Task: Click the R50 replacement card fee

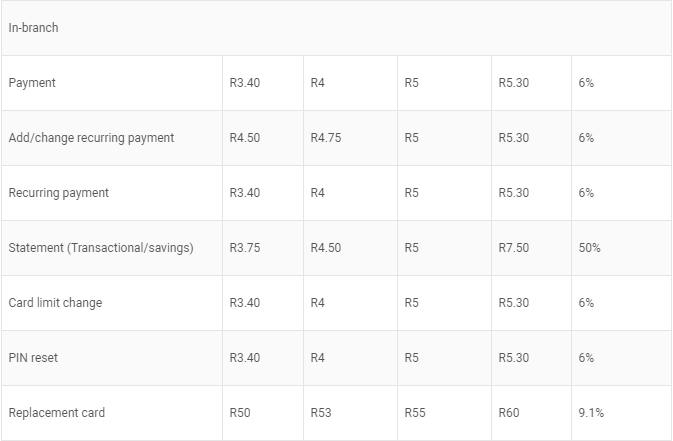Action: tap(239, 413)
